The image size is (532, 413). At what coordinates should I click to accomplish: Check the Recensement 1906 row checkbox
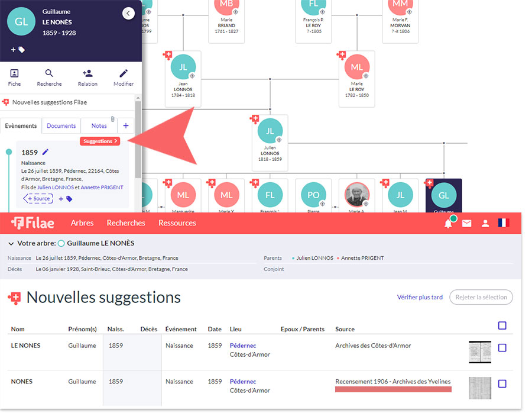[x=502, y=383]
